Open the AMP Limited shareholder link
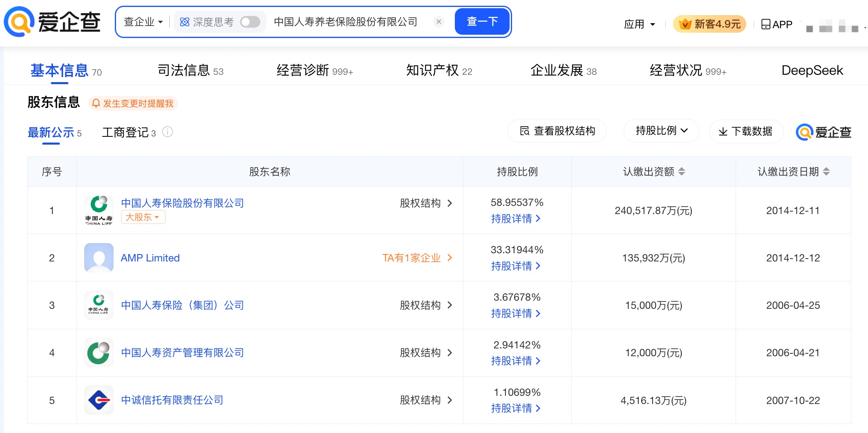 click(150, 258)
